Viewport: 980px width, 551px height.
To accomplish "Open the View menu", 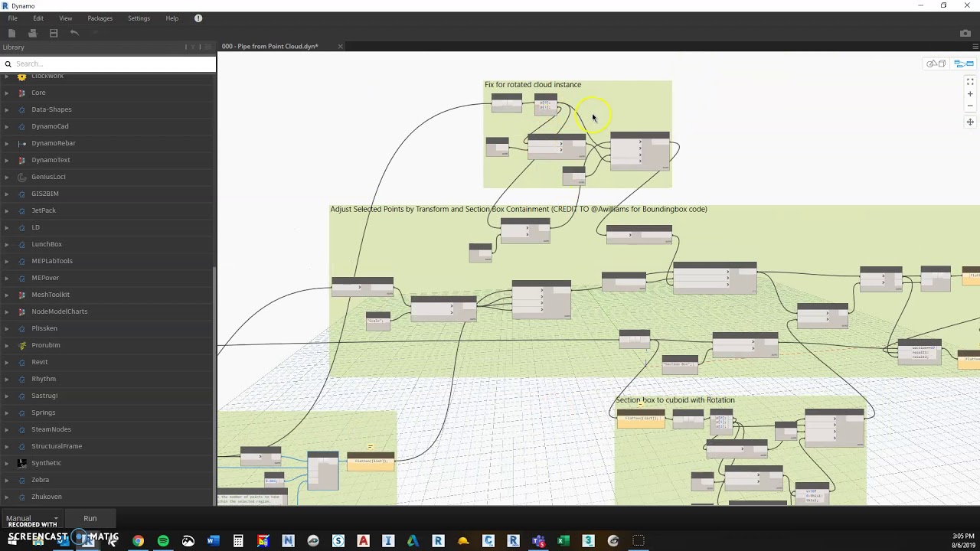I will pos(65,18).
